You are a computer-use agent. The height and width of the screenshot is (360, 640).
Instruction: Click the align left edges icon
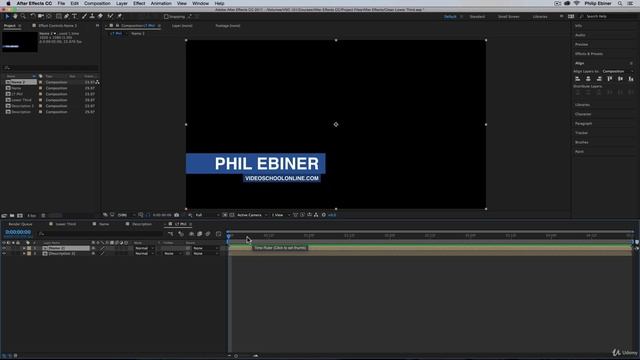click(578, 79)
